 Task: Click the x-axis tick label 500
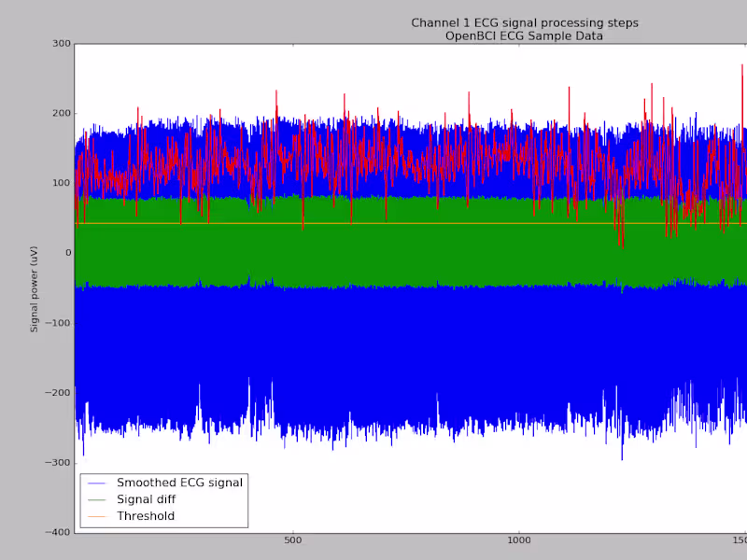tap(292, 540)
